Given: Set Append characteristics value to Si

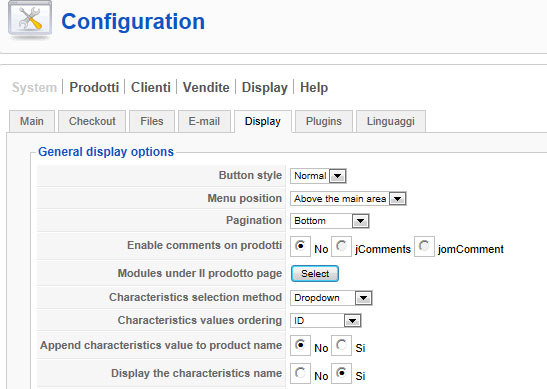Looking at the screenshot, I should 341,345.
